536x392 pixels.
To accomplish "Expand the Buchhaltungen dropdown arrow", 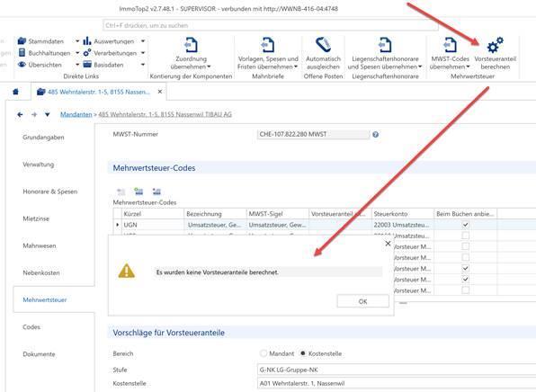I will (77, 53).
